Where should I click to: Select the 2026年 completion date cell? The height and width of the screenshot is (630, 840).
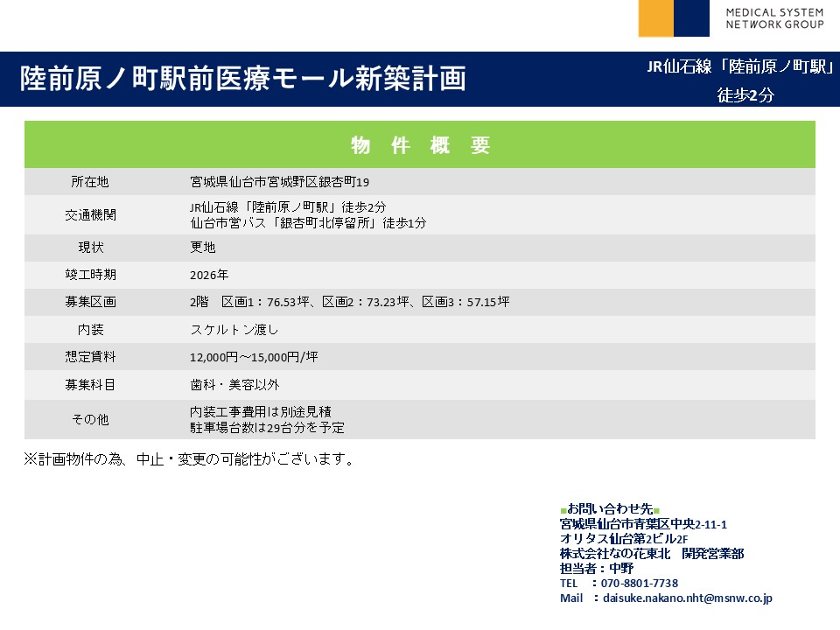[x=209, y=275]
